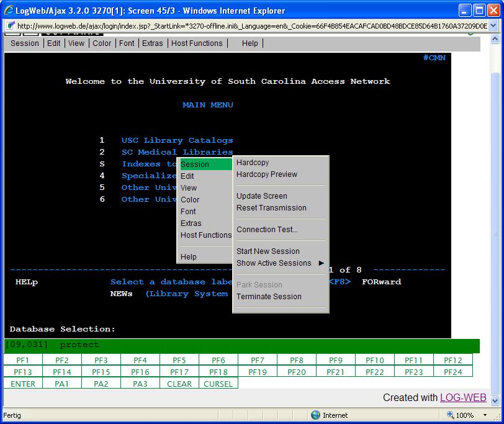504x424 pixels.
Task: Click the PF10 function key button
Action: 375,360
